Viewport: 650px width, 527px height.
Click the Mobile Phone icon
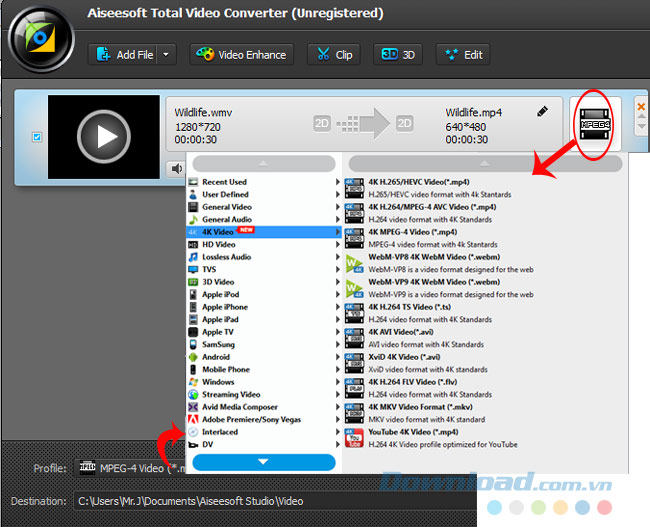click(x=193, y=369)
